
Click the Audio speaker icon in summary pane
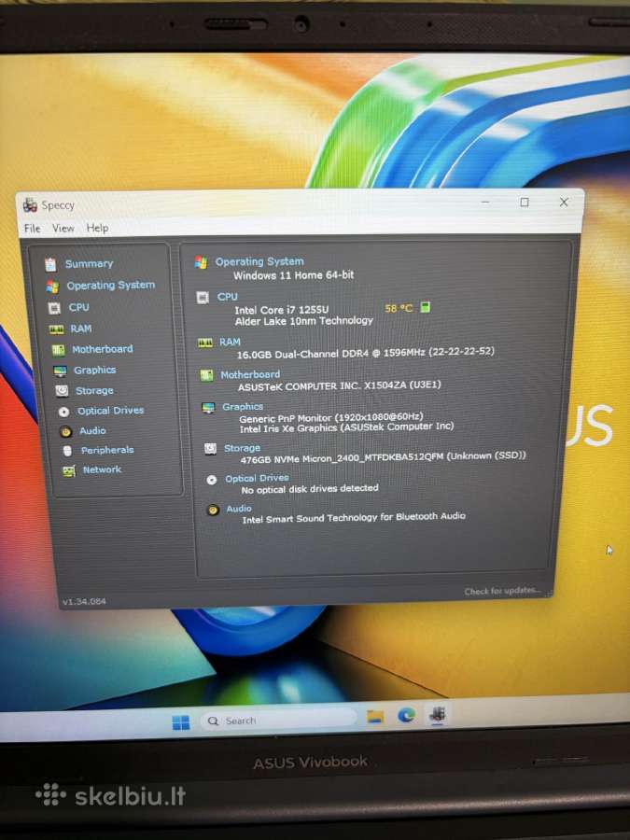tap(213, 510)
